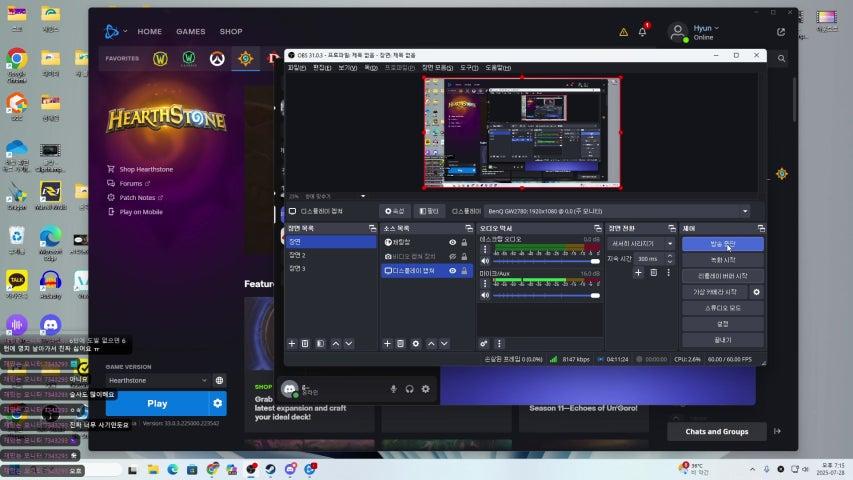This screenshot has width=853, height=480.
Task: Open Mic/Aux channel options dots in mixer
Action: click(x=485, y=284)
